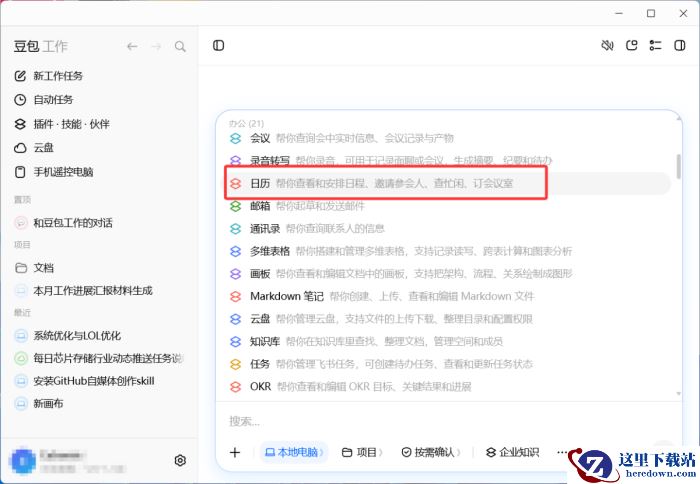Select the 录音转写 plugin icon

(235, 160)
